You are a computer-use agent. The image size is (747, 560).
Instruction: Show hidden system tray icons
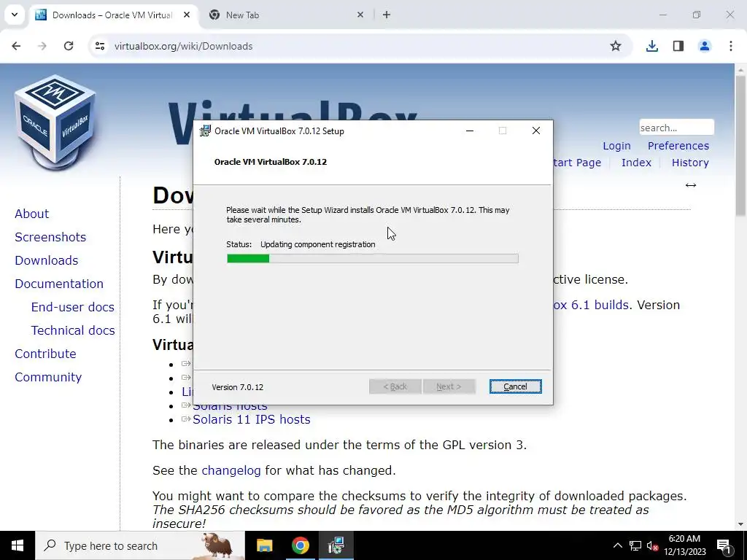(x=617, y=545)
